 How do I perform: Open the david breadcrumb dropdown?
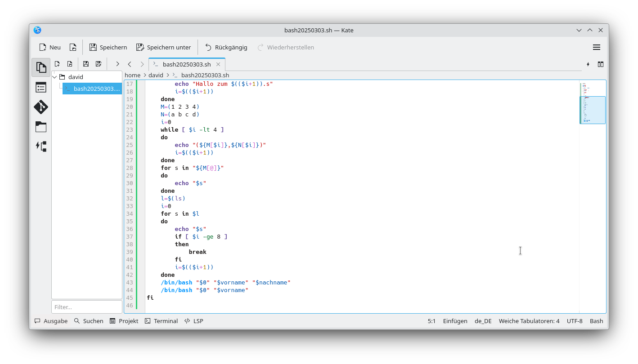pyautogui.click(x=156, y=75)
